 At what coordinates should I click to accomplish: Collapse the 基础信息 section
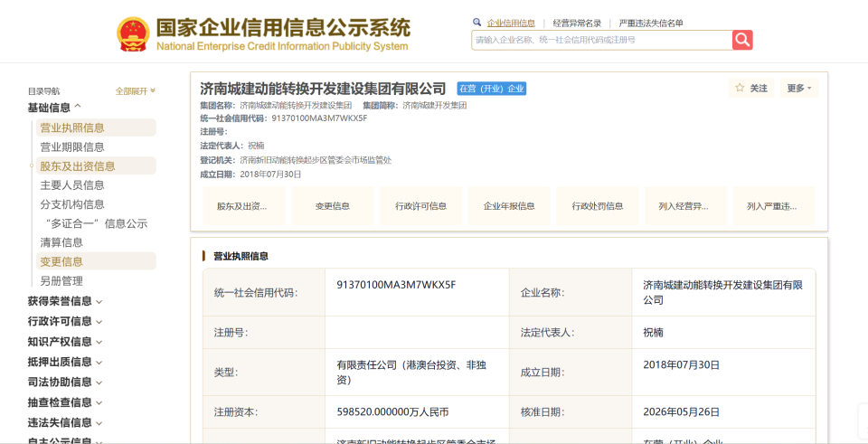[55, 108]
